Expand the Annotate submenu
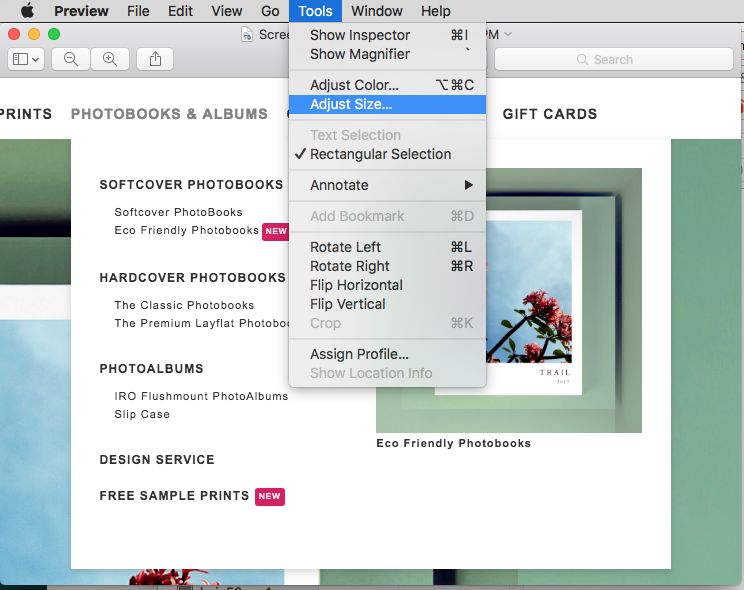This screenshot has width=744, height=590. 387,185
